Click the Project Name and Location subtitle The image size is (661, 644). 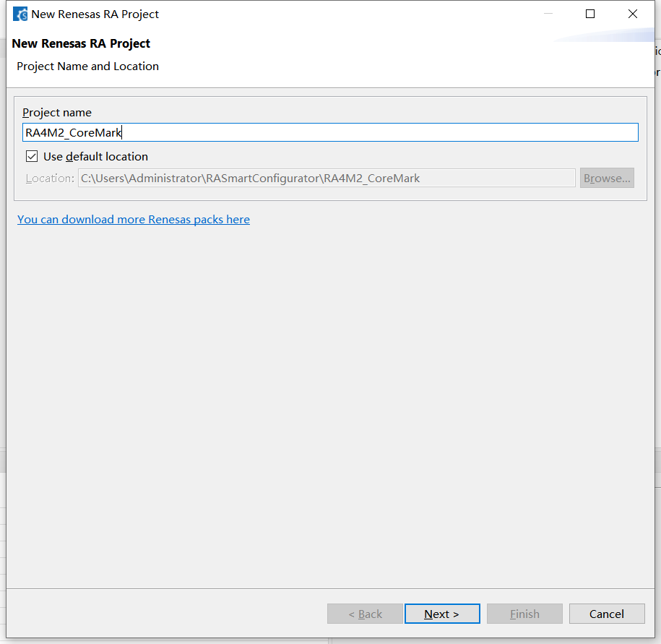(87, 66)
